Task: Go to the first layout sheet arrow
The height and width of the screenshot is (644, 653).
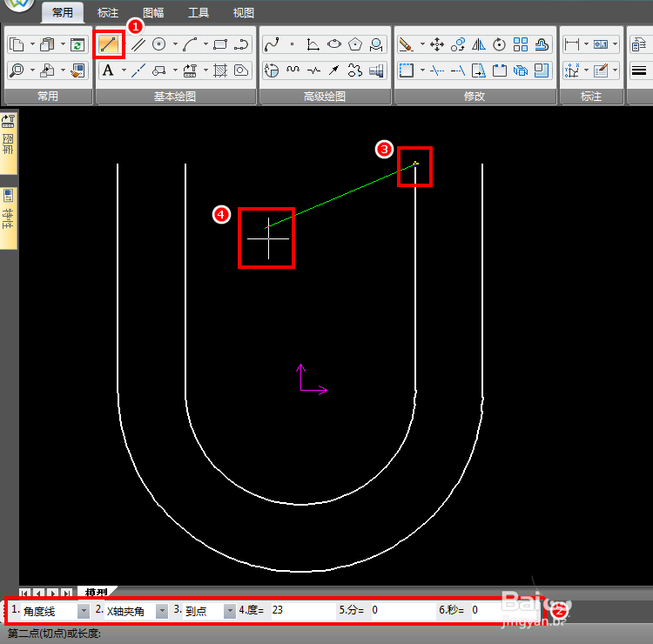Action: (25, 593)
